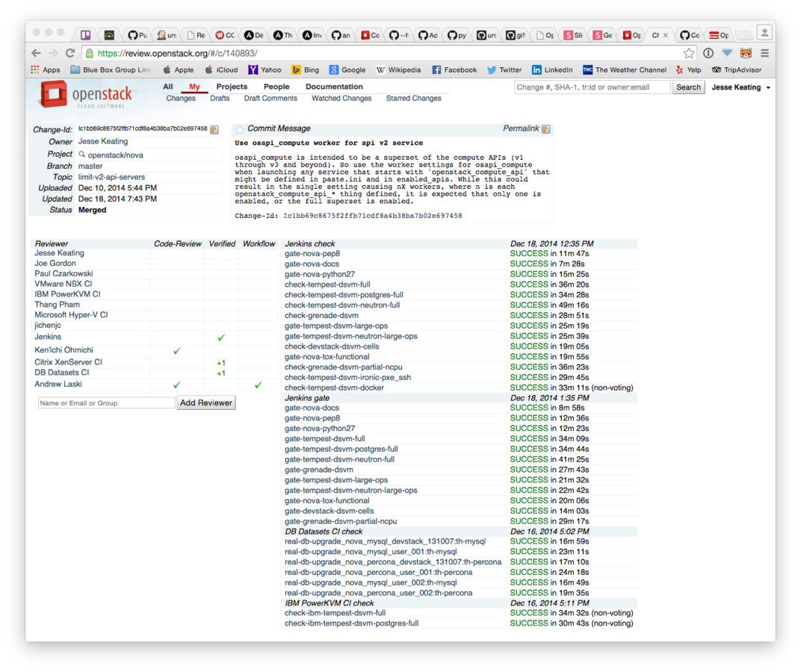Open the LinkedIn bookmark
The height and width of the screenshot is (672, 801).
click(552, 70)
